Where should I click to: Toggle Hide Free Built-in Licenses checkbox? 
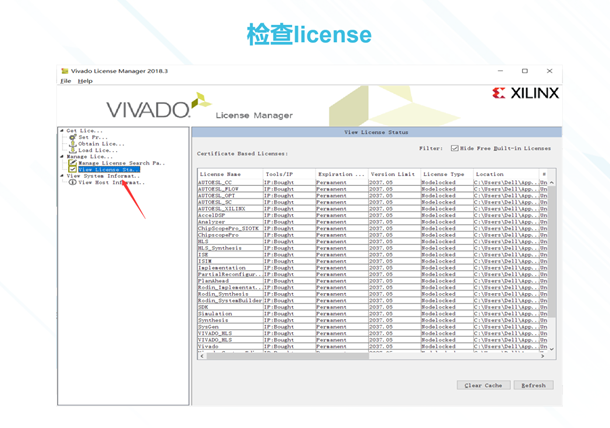[454, 148]
